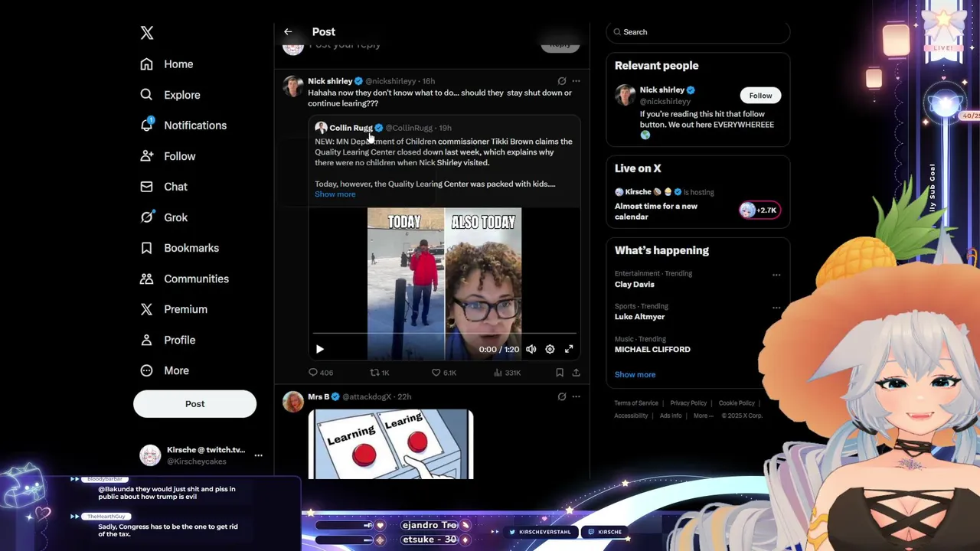Click the Communities people icon
This screenshot has height=551, width=980.
pos(146,279)
